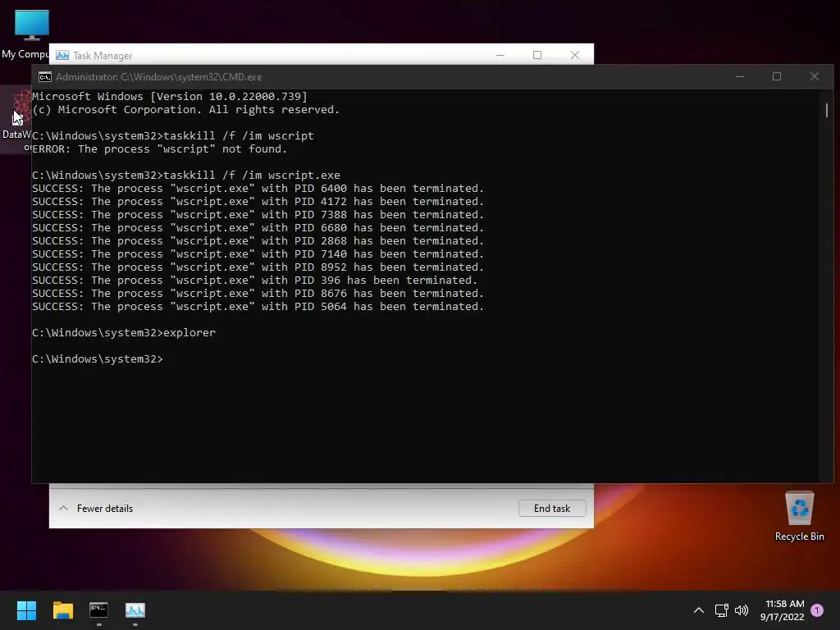Click End task in Task Manager

(552, 509)
